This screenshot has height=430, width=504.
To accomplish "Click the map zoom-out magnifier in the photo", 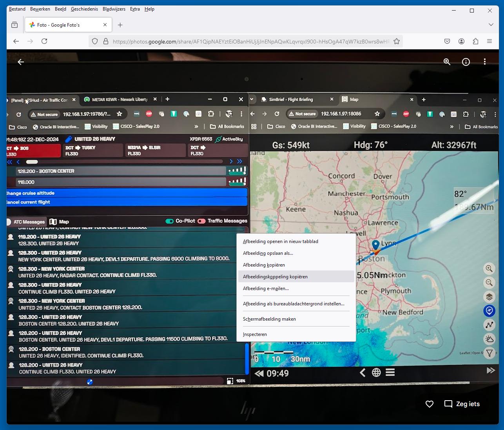I will tap(489, 283).
